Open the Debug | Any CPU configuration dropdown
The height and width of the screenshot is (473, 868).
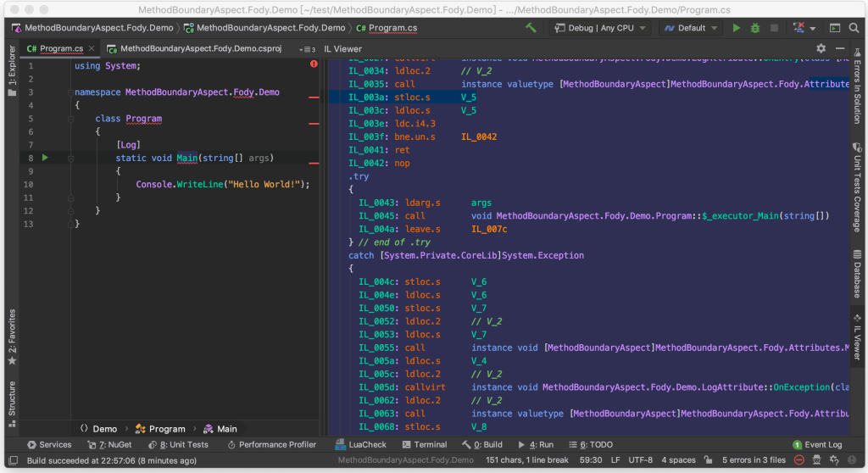(x=601, y=28)
